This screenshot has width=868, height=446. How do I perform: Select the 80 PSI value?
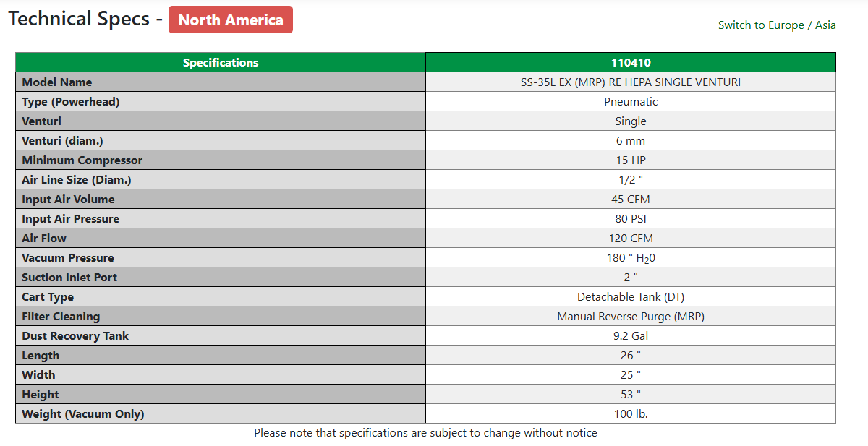click(631, 219)
